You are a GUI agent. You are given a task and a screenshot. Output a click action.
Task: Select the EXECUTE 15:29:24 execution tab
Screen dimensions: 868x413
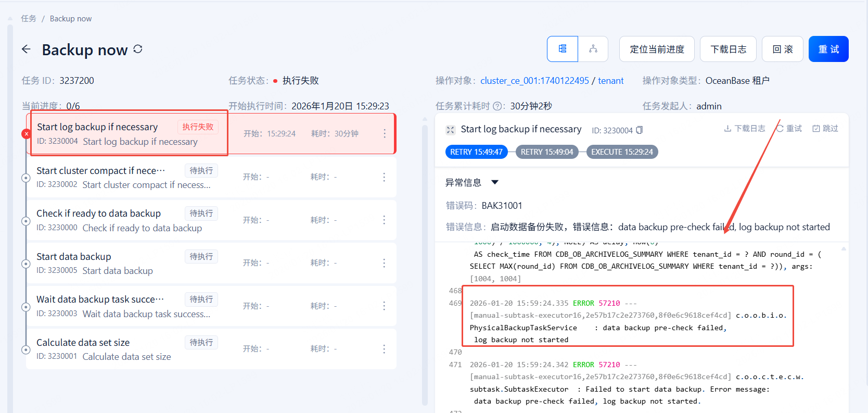622,152
